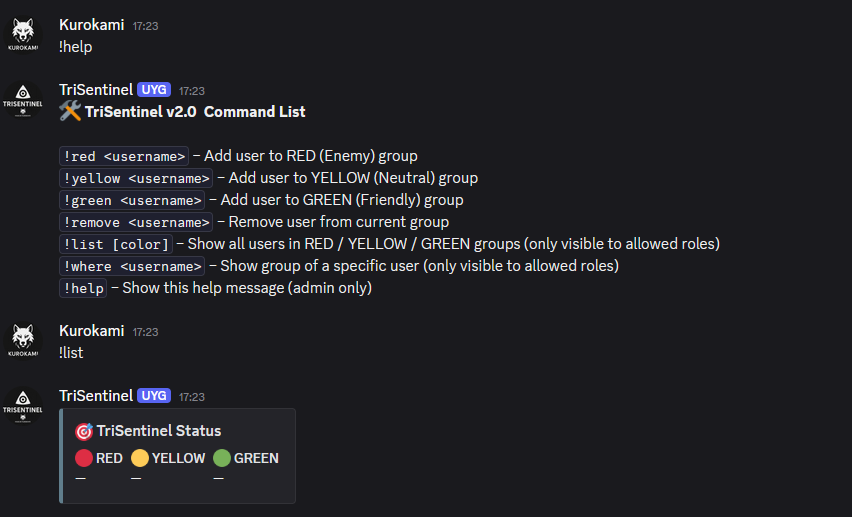Click Kurokami's avatar beside the !list message
The height and width of the screenshot is (517, 852).
click(x=22, y=340)
